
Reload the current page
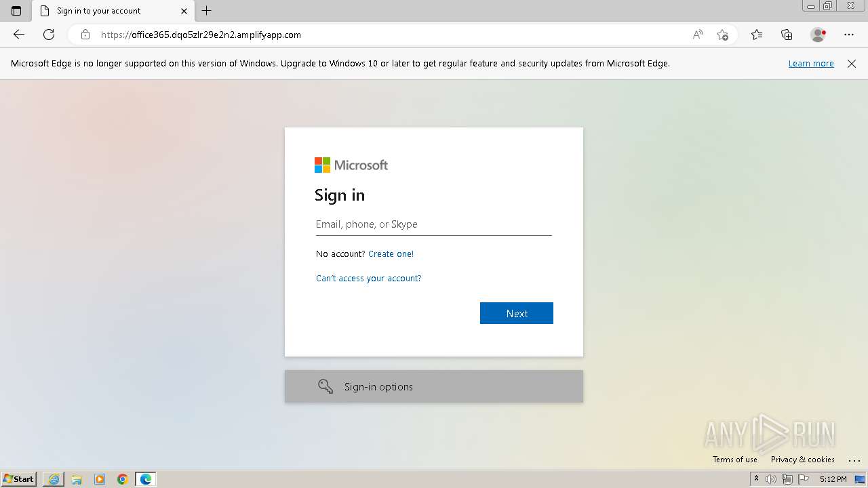[49, 35]
